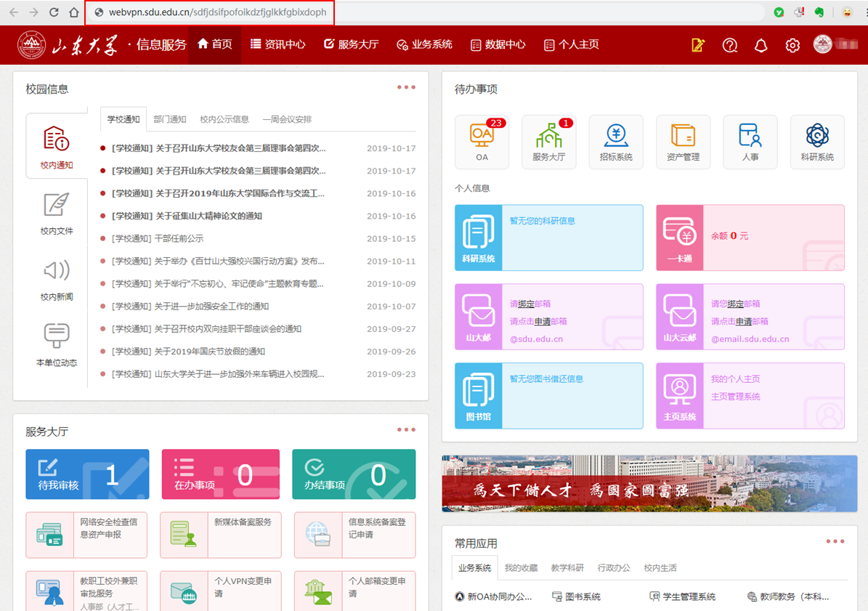Click the campus banner image
Image resolution: width=868 pixels, height=611 pixels.
pos(649,484)
